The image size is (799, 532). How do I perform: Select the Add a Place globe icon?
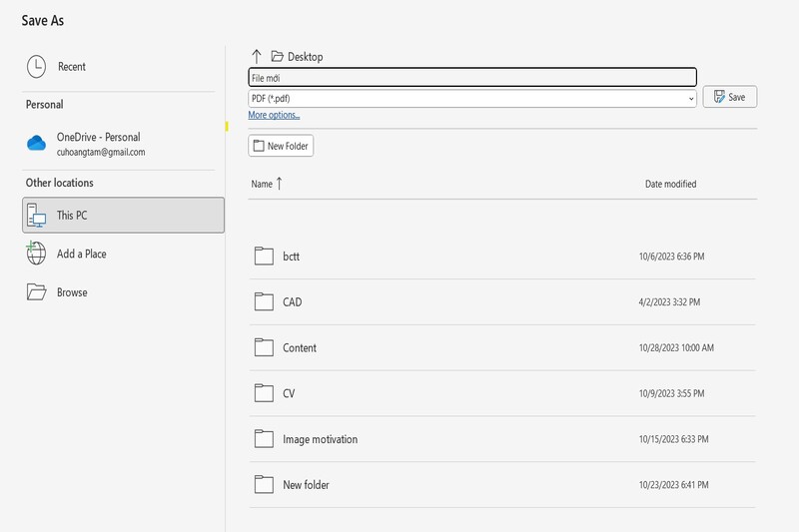point(36,254)
